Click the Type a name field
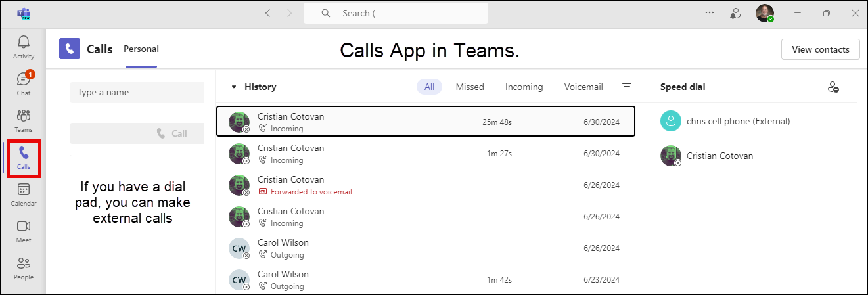This screenshot has width=868, height=295. (137, 93)
